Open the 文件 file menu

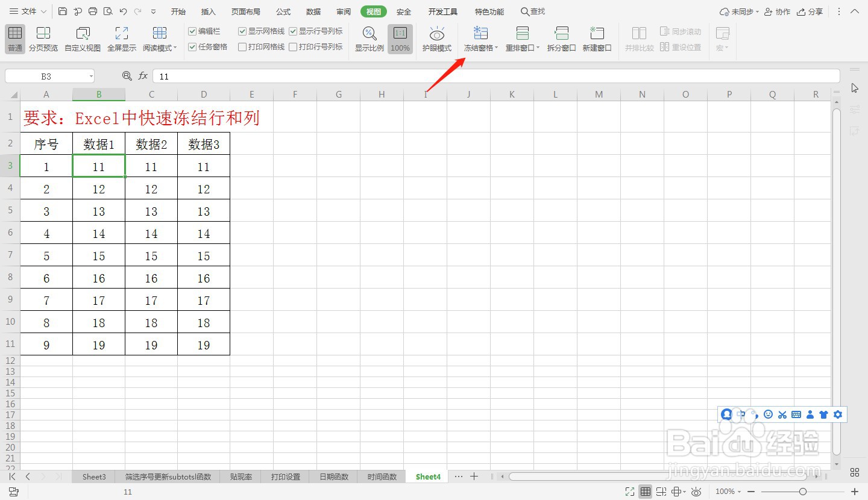click(x=28, y=11)
